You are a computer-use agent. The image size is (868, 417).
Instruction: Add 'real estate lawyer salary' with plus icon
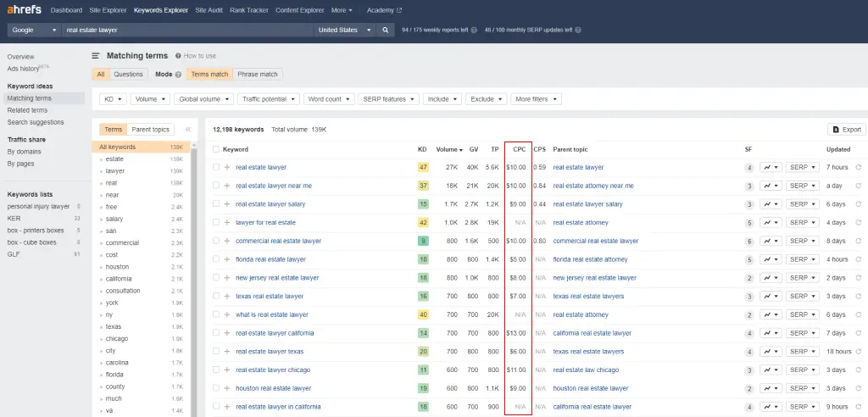[227, 203]
